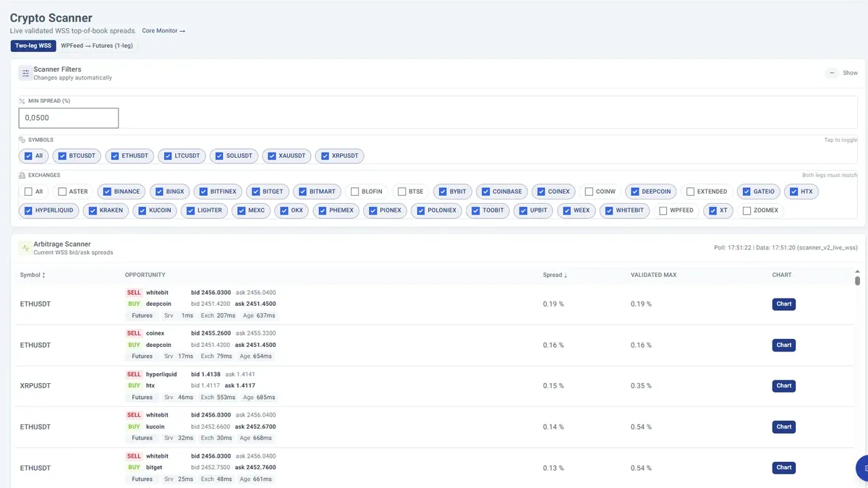Uncheck the XRPUSDT symbol
Image resolution: width=868 pixels, height=488 pixels.
click(325, 155)
